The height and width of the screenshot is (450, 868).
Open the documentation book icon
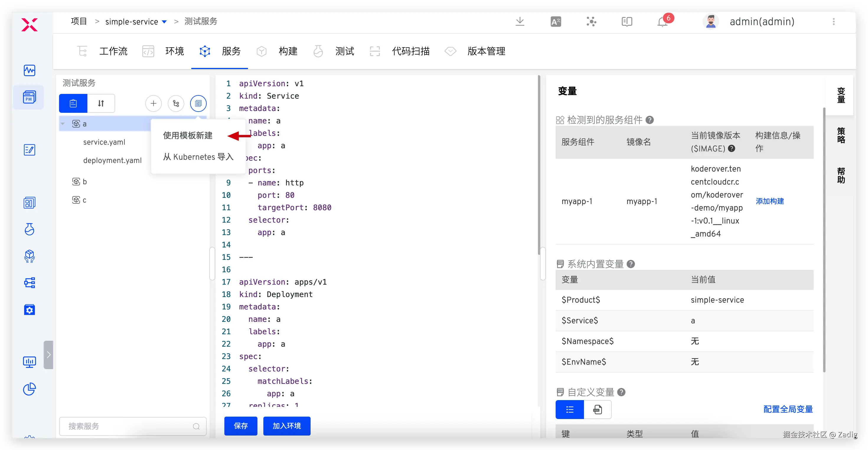(626, 22)
